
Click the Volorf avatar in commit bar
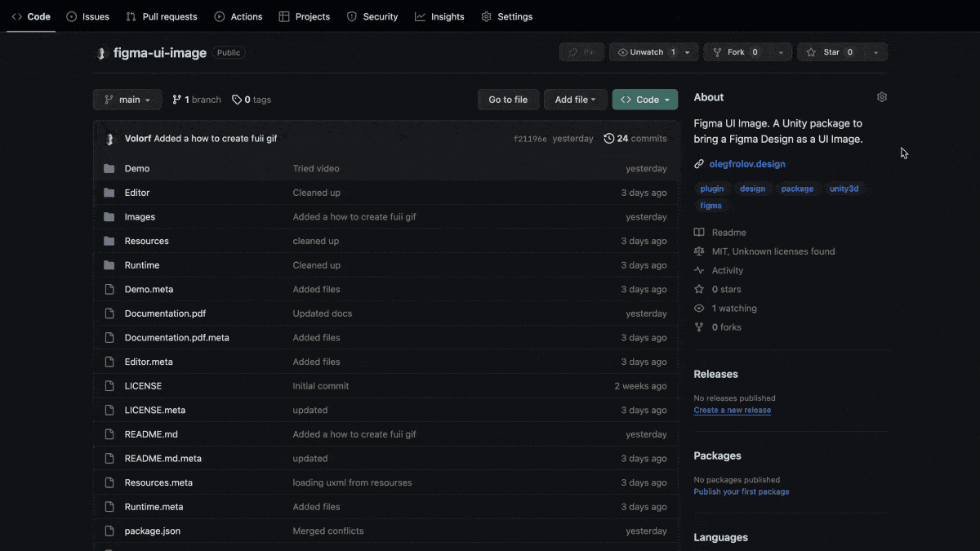coord(110,139)
